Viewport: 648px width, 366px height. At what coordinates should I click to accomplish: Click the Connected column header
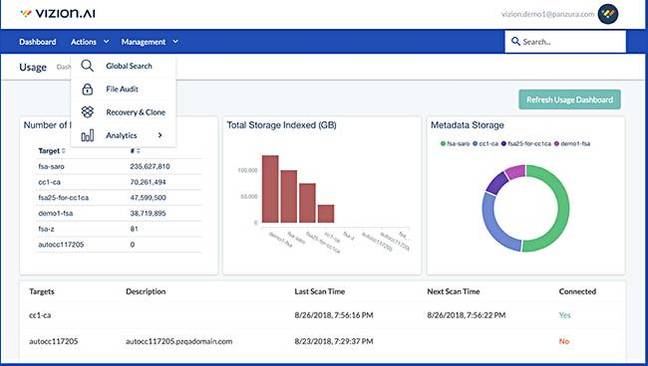tap(577, 291)
